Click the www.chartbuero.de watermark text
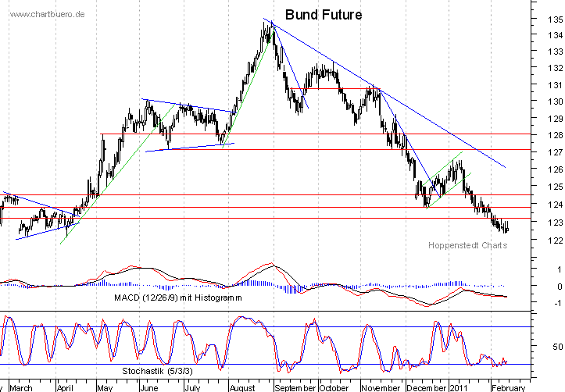 click(x=47, y=14)
